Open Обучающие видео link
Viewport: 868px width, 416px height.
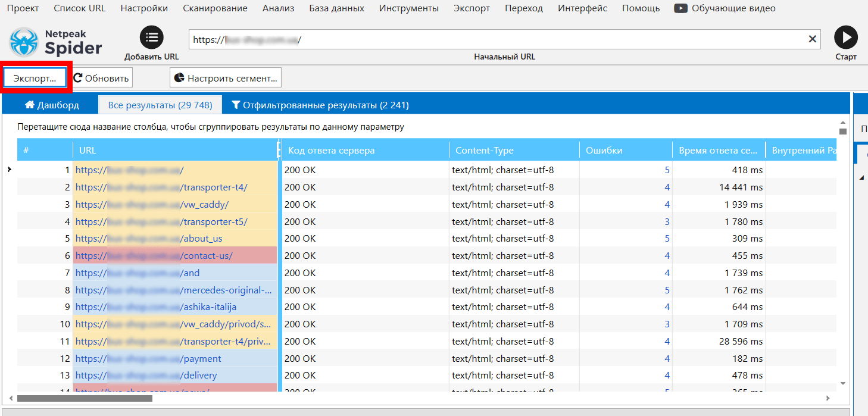tap(732, 8)
